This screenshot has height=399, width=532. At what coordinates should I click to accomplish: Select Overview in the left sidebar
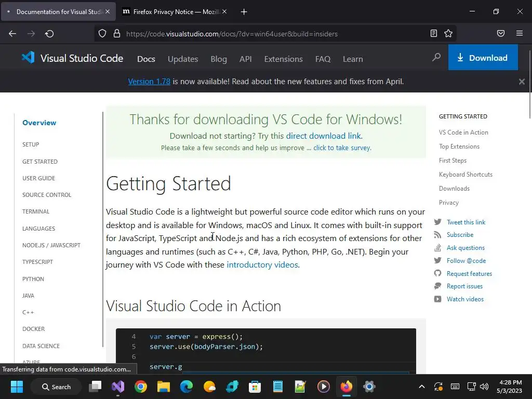39,123
